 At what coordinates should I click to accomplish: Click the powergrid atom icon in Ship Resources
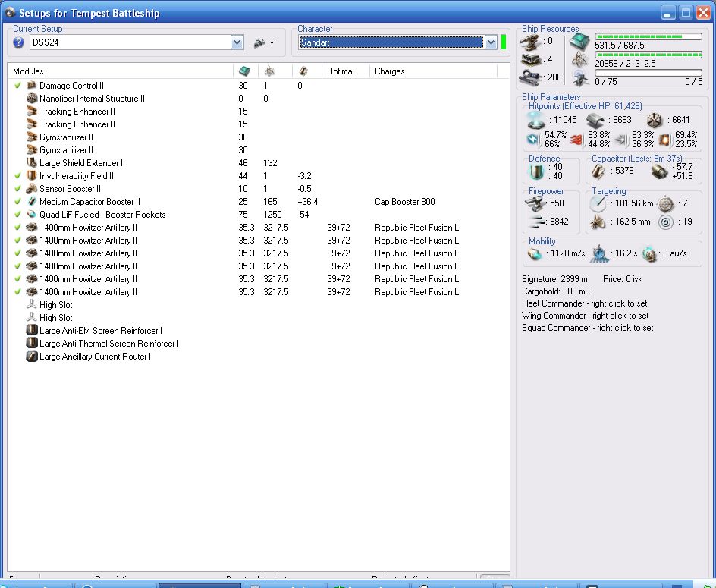coord(579,59)
